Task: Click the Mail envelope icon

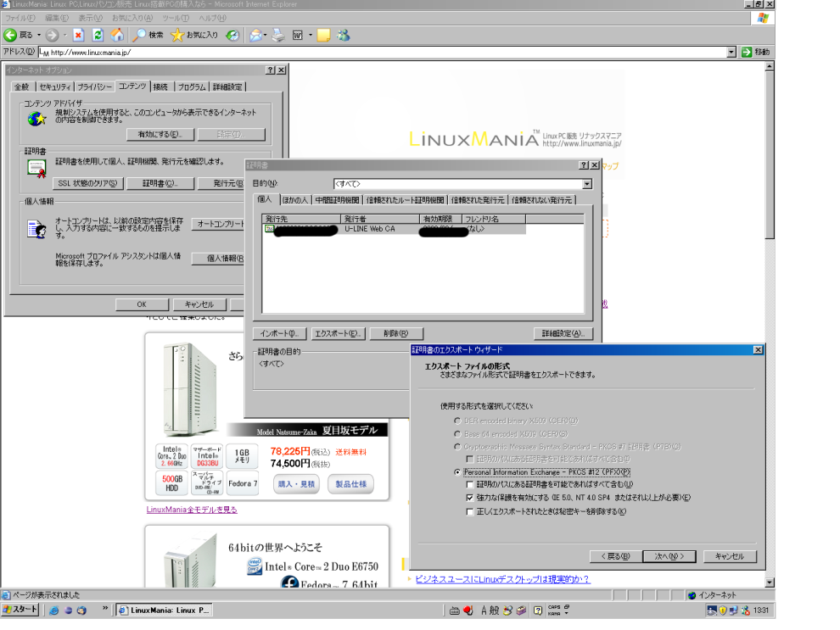Action: (x=255, y=36)
